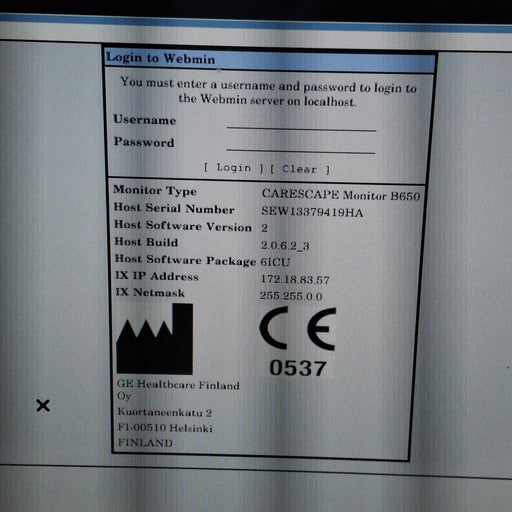Click the X icon at left

[43, 406]
